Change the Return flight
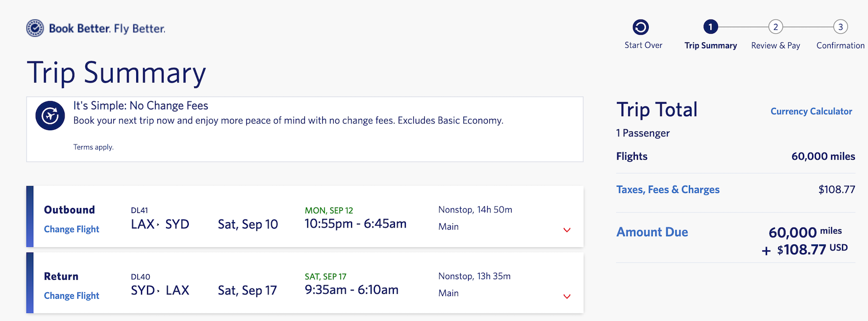This screenshot has height=321, width=868. [x=71, y=295]
